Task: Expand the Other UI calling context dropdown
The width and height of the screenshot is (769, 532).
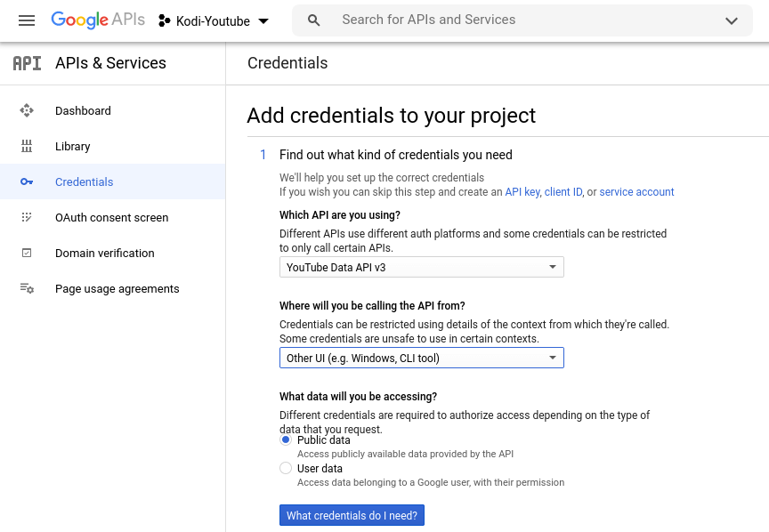Action: point(421,358)
